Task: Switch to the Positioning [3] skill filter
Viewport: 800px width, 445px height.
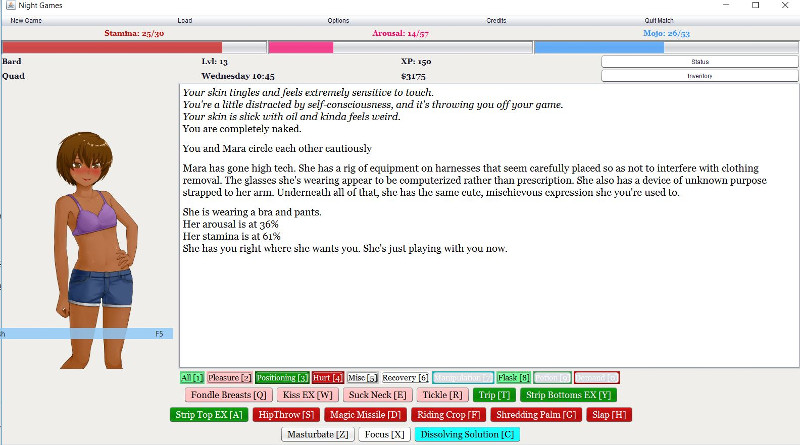Action: (282, 378)
